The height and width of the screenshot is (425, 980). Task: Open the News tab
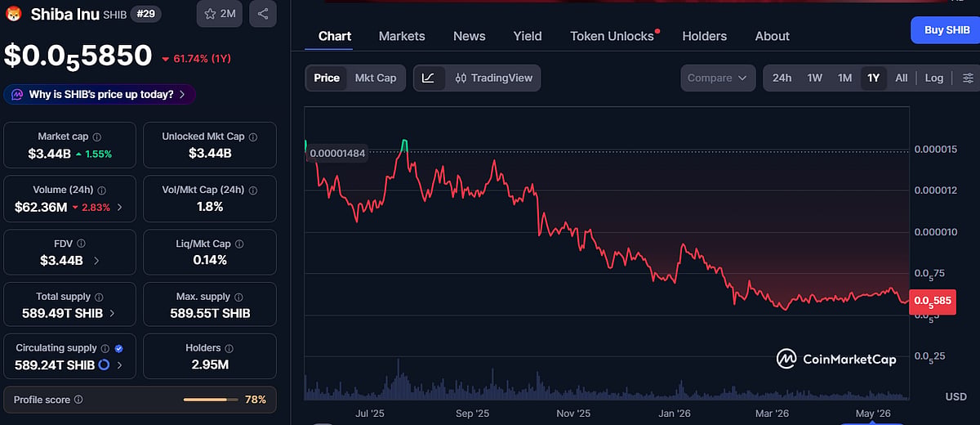[470, 36]
